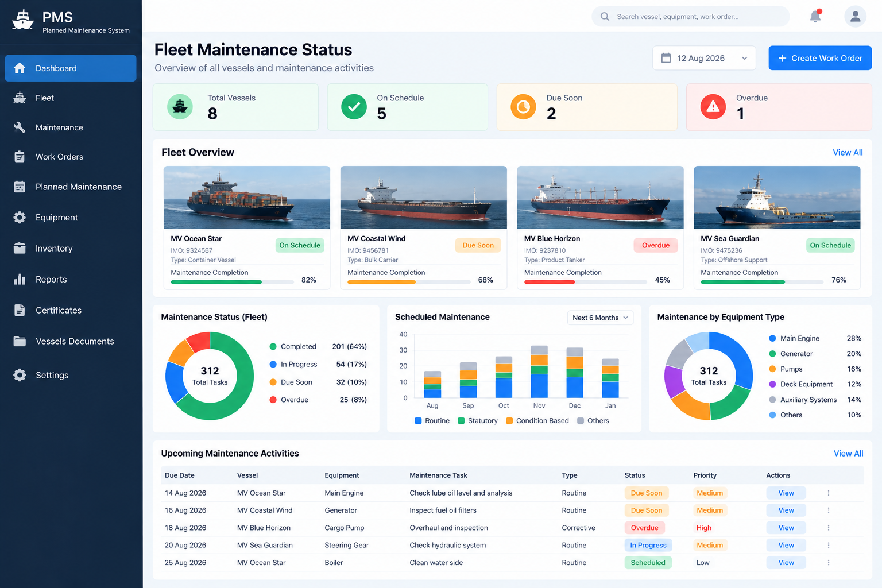Click MV Ocean Star maintenance completion bar

tap(233, 282)
